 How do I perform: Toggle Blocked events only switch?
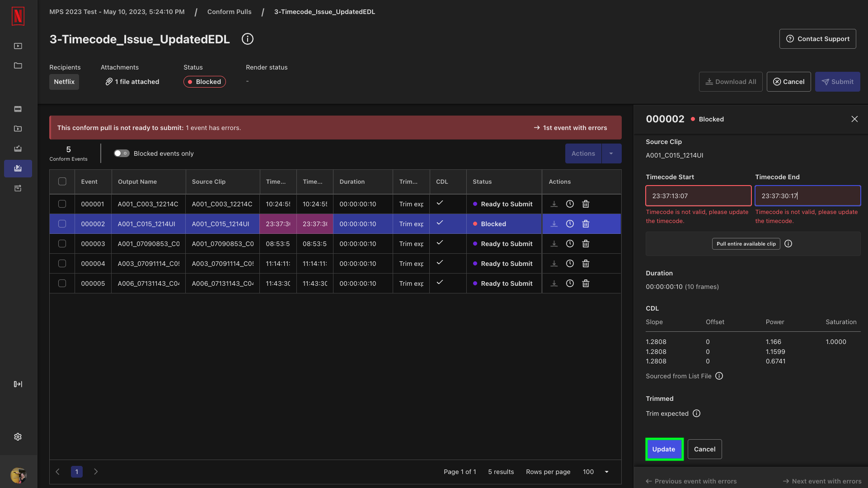(122, 153)
